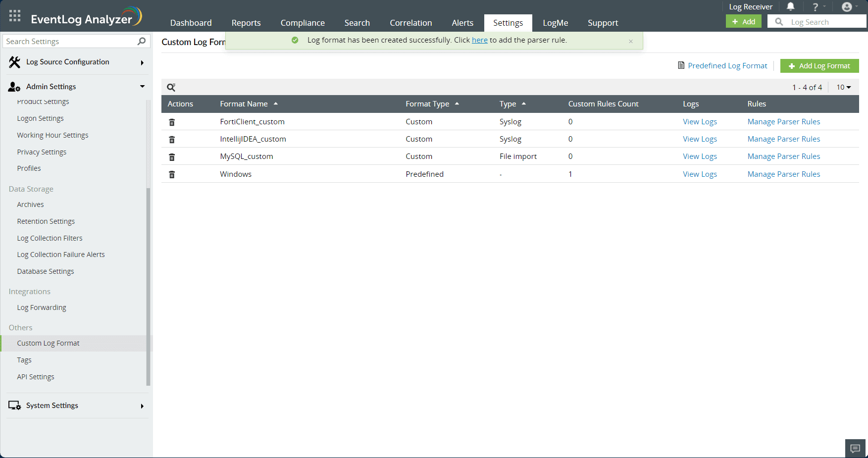This screenshot has width=868, height=458.
Task: Select the Log Source Configuration wrench icon
Action: click(13, 61)
